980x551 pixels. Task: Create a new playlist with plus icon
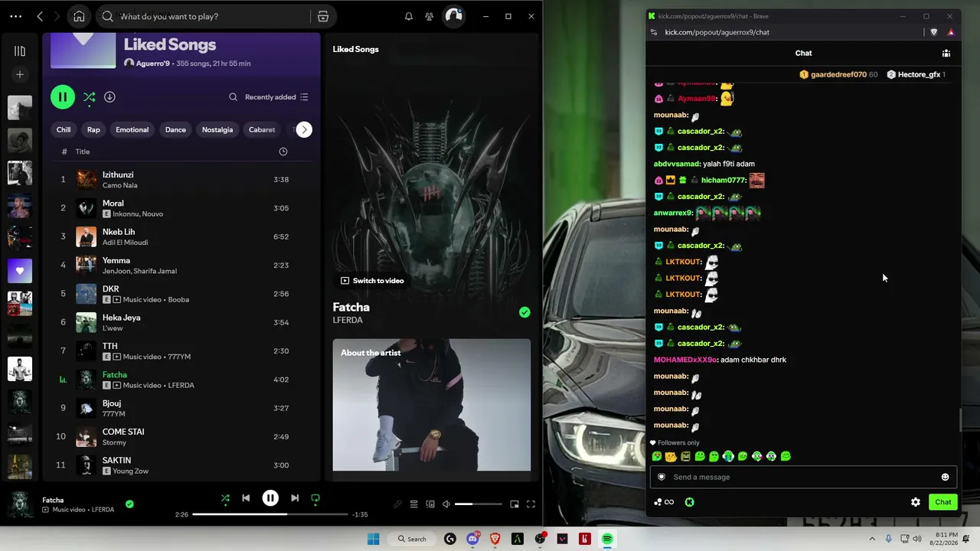20,74
